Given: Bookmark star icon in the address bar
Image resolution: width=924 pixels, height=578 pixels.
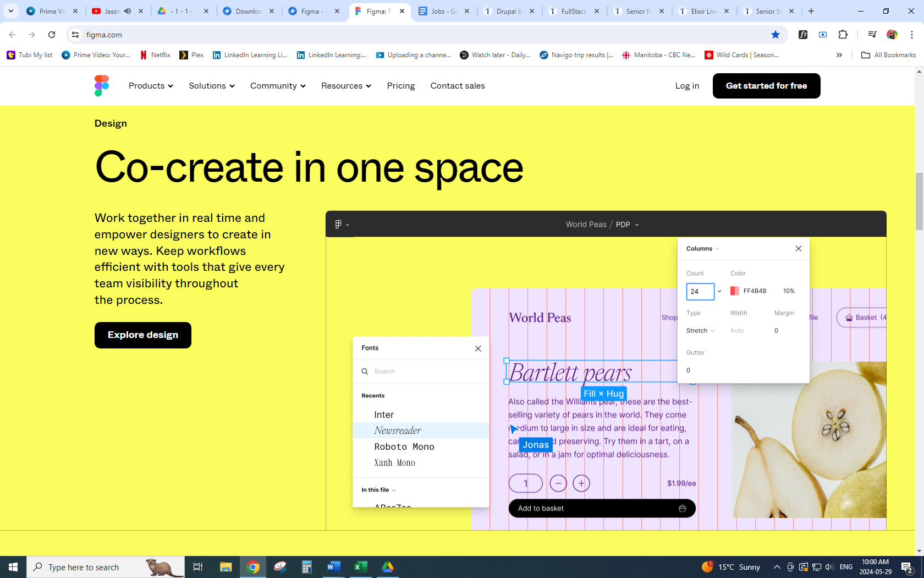Looking at the screenshot, I should click(776, 35).
